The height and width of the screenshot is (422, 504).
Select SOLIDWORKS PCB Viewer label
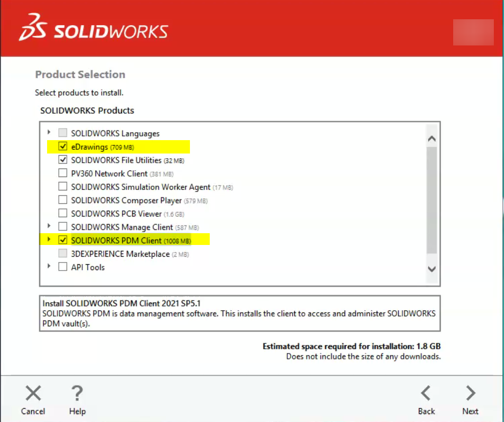(x=128, y=214)
